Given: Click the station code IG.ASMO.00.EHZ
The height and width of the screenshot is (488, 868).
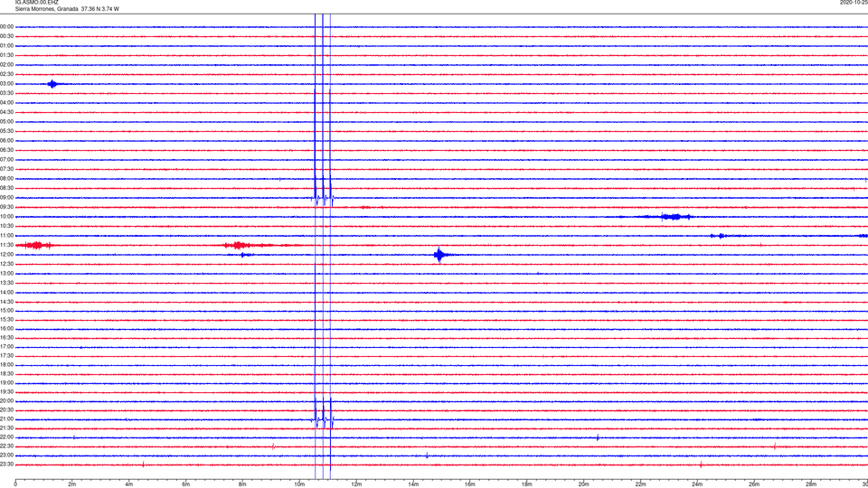Looking at the screenshot, I should [x=36, y=2].
